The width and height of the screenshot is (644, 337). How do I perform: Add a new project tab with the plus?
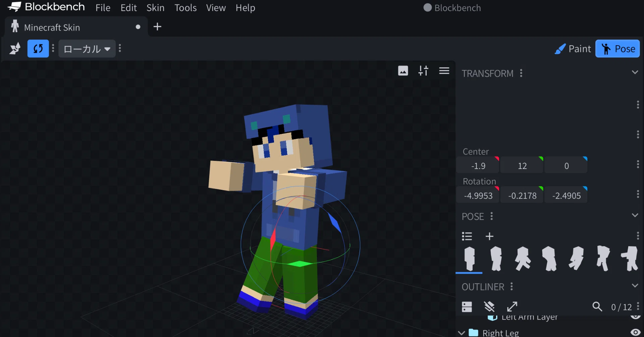click(x=157, y=26)
